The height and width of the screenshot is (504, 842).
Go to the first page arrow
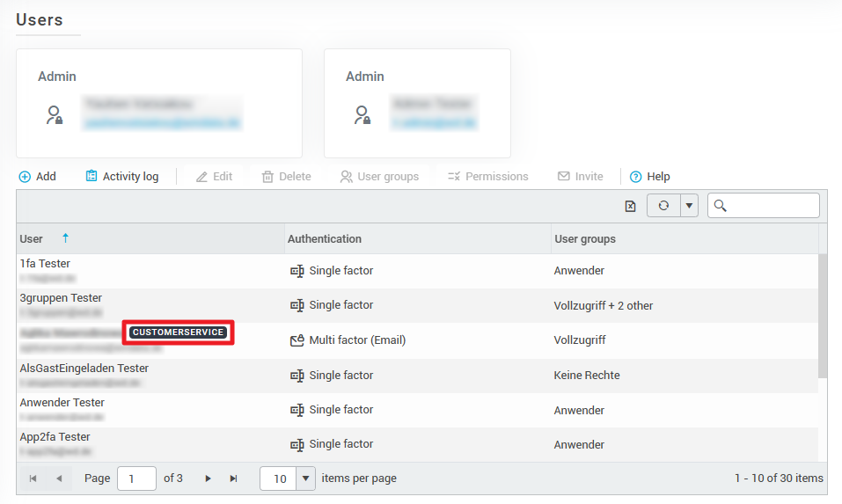pyautogui.click(x=33, y=478)
